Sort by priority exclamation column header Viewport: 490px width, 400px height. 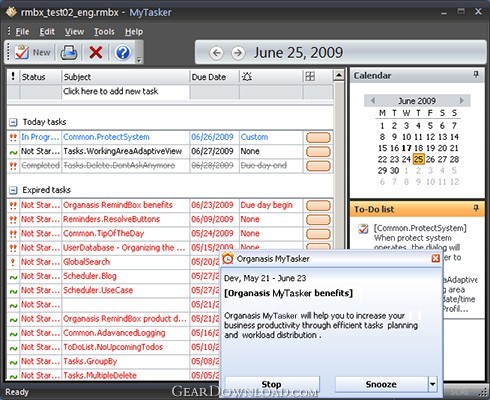point(13,77)
